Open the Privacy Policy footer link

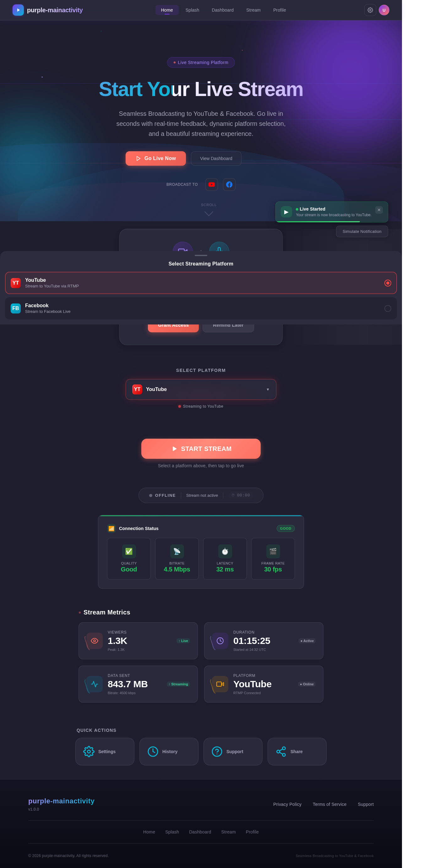[x=287, y=804]
